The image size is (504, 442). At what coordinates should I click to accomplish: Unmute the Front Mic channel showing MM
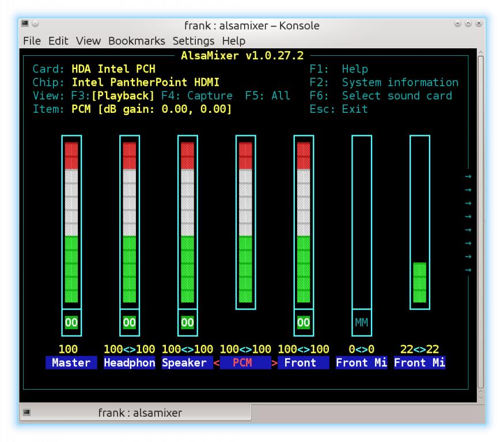(362, 323)
